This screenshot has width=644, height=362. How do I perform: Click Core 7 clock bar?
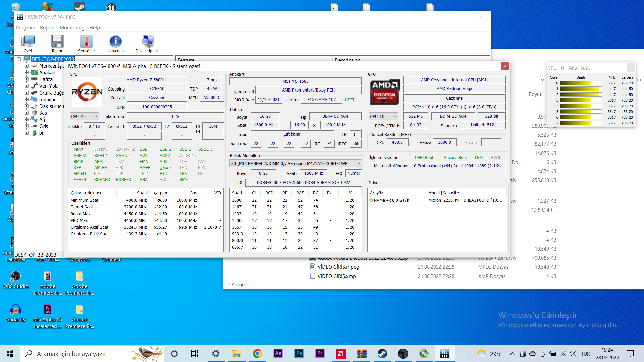tap(581, 123)
